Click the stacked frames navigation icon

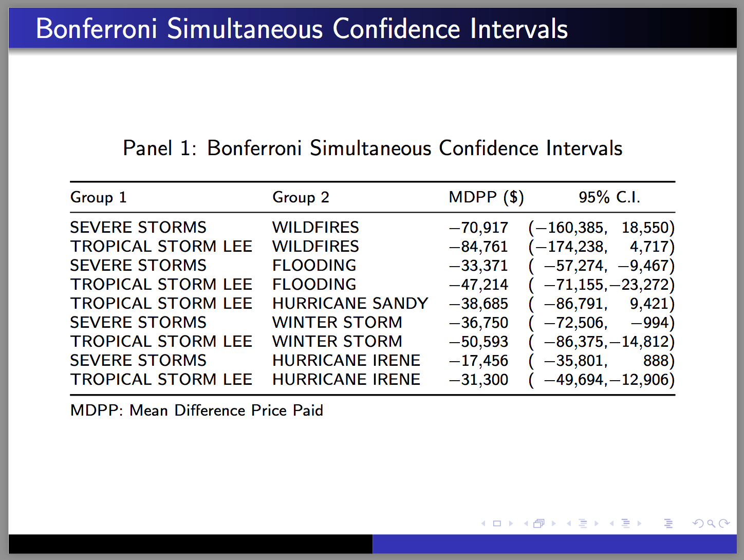[538, 524]
